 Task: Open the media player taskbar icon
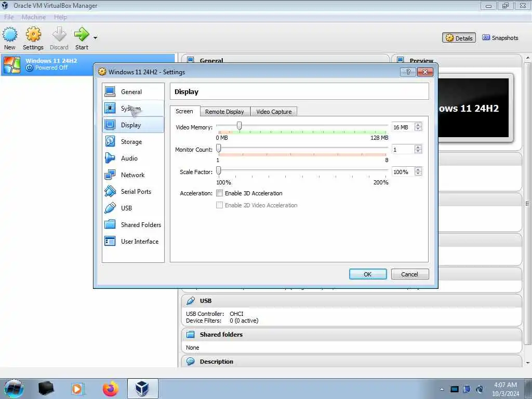(78, 389)
